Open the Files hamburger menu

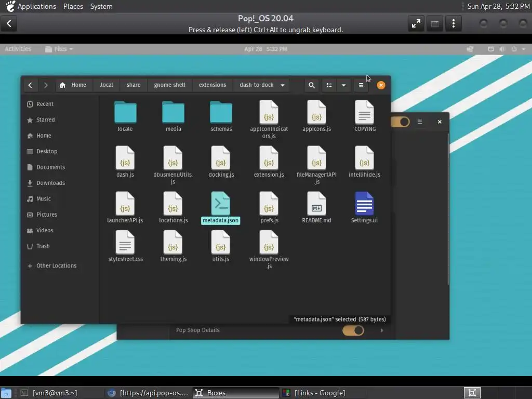pyautogui.click(x=361, y=85)
